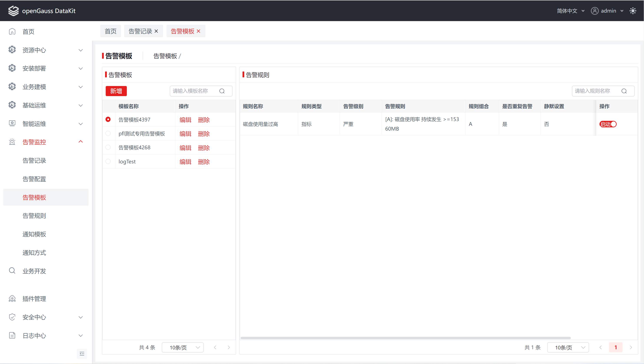Click the rule name search icon
Viewport: 644px width, 364px height.
tap(624, 91)
